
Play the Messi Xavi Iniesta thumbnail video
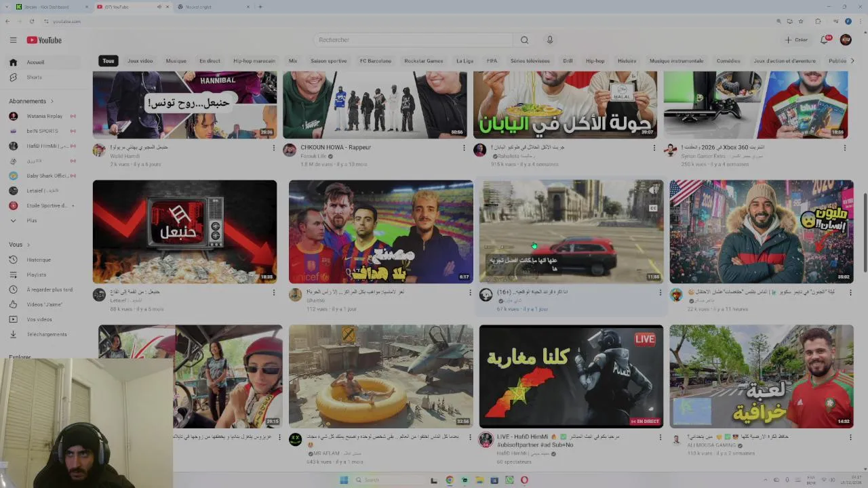tap(380, 232)
